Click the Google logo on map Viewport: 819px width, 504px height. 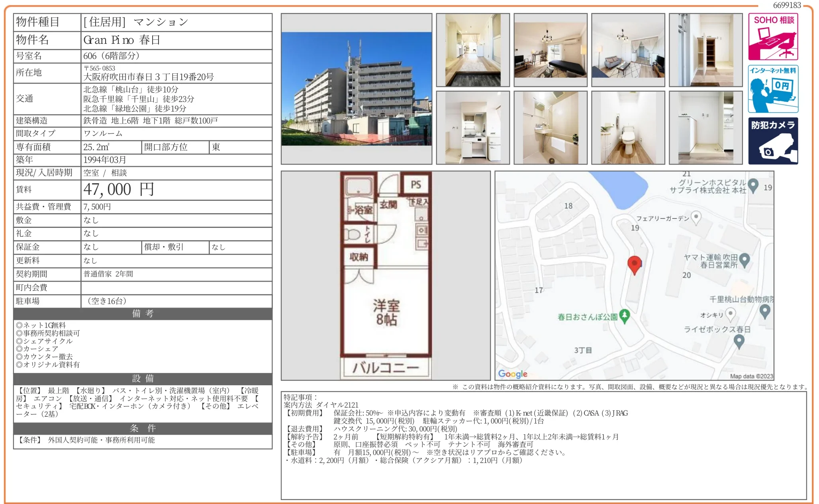tap(512, 373)
